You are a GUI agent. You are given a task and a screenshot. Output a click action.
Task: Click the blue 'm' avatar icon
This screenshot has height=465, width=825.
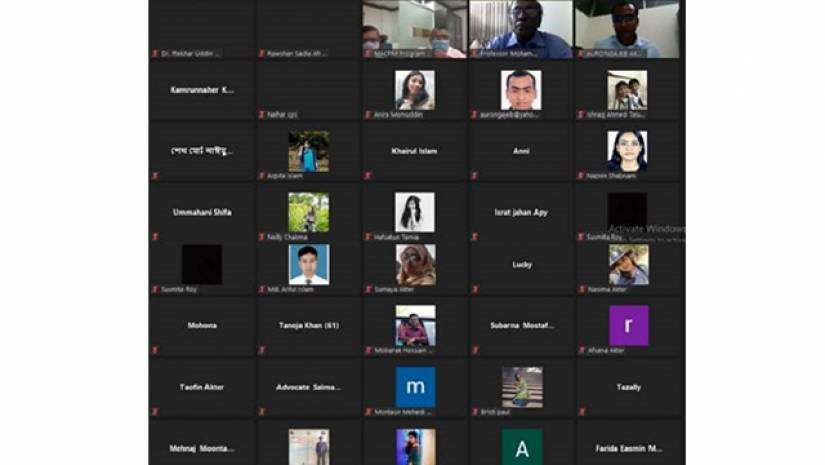(415, 387)
